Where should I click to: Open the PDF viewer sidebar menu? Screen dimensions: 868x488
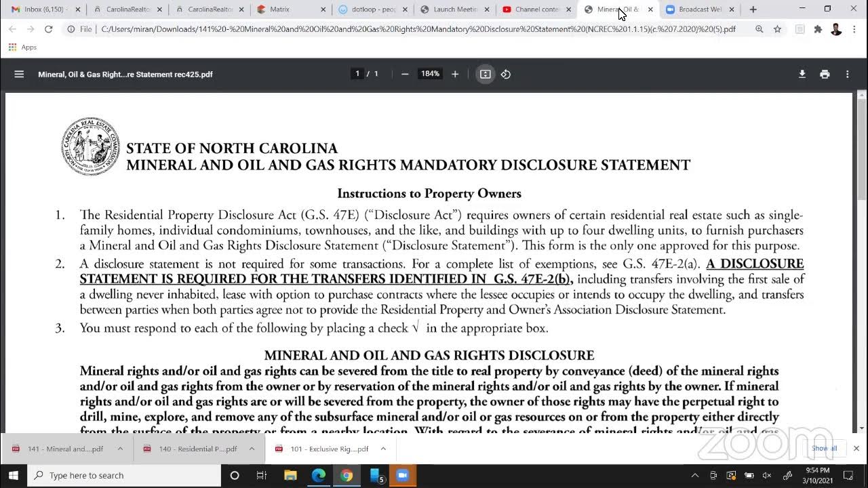coord(19,74)
